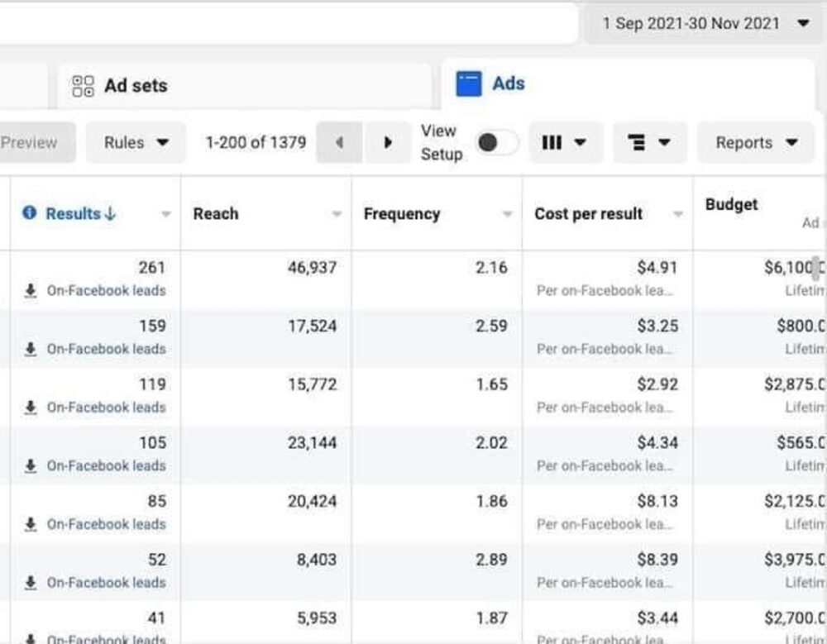
Task: Select reach value 20,424
Action: [x=313, y=501]
